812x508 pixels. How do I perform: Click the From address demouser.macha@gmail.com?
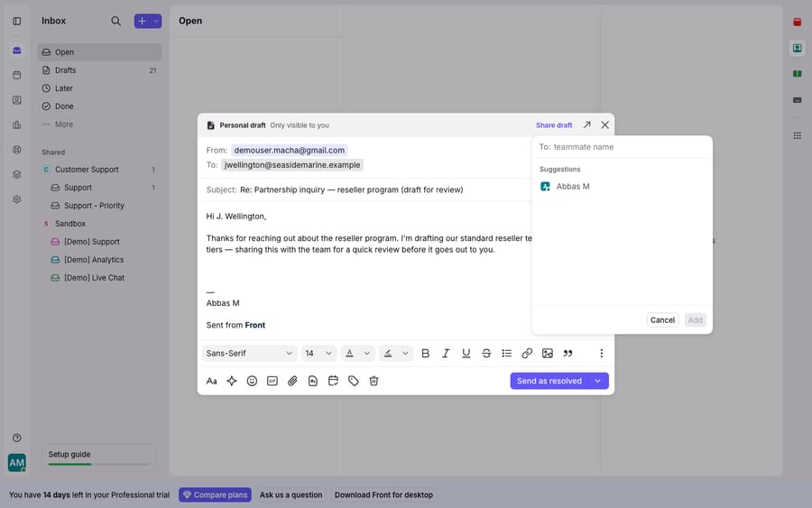point(289,150)
